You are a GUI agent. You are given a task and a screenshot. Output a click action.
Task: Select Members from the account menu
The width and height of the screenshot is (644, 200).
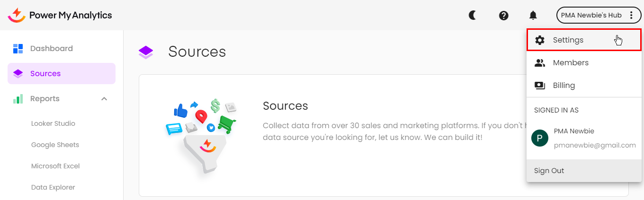click(x=571, y=63)
